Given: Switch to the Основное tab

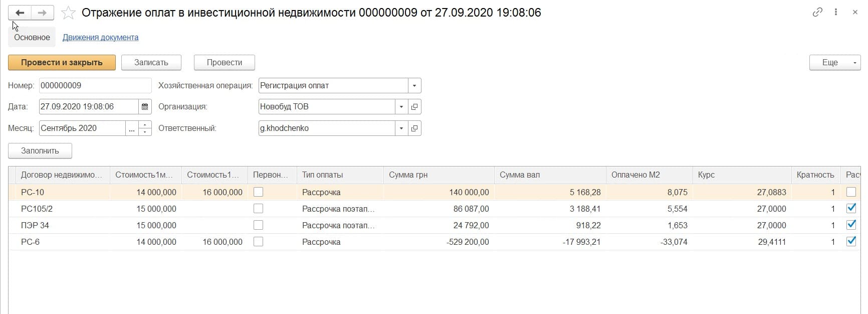Looking at the screenshot, I should coord(32,38).
